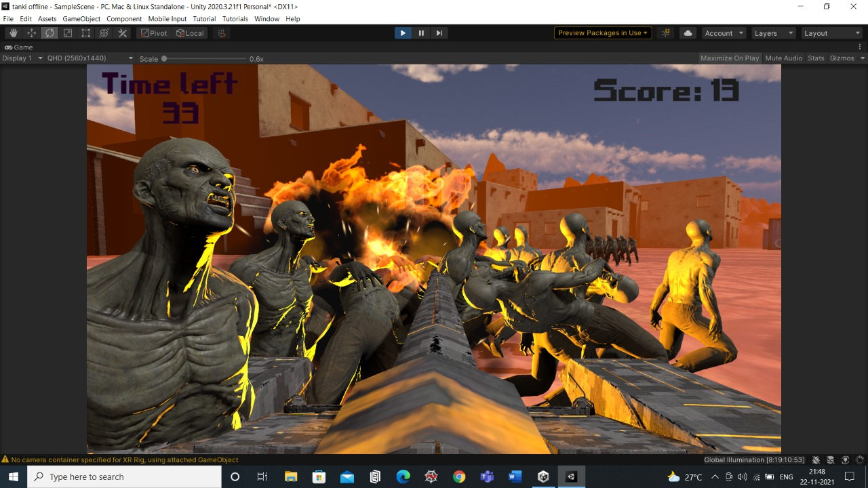868x488 pixels.
Task: Change the QHD (2560x1440) aspect ratio
Action: [x=87, y=58]
